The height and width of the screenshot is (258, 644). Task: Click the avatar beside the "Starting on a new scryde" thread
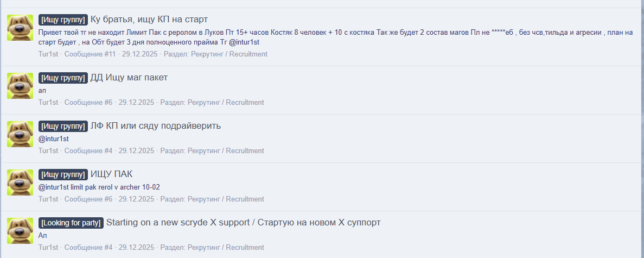(x=20, y=231)
